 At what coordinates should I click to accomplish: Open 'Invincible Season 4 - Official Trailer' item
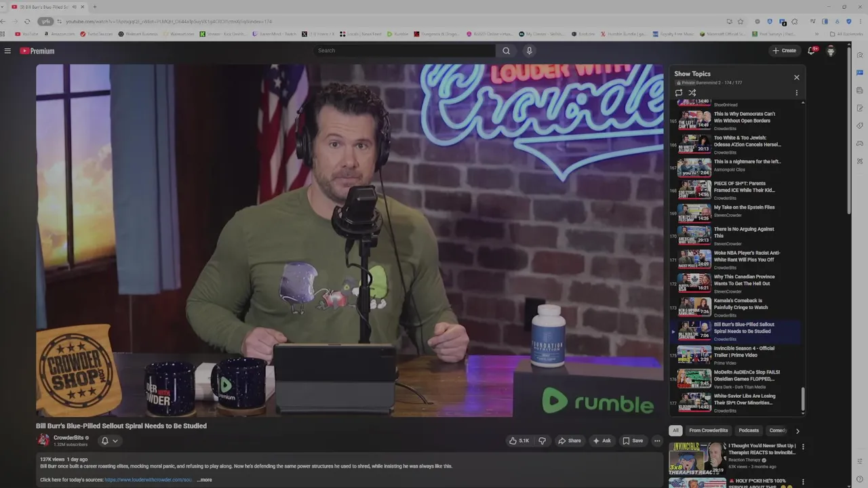pos(736,354)
